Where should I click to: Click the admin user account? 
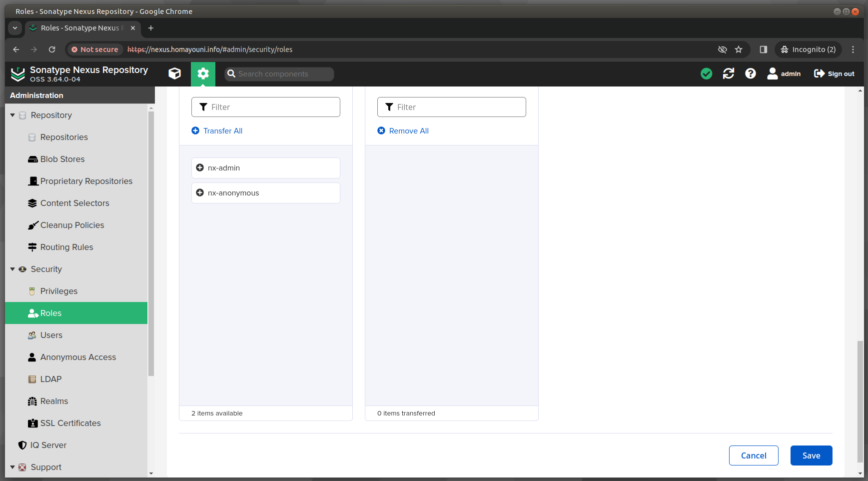[784, 74]
